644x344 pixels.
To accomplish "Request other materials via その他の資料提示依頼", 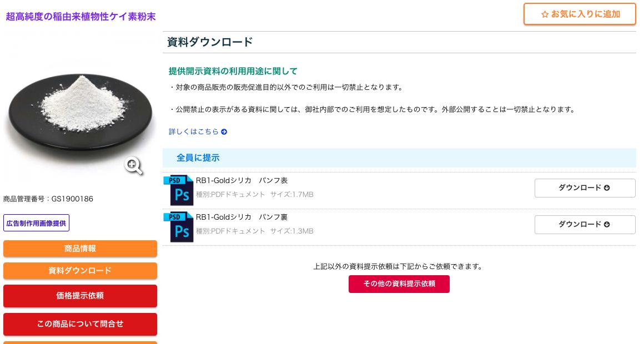I will click(399, 284).
